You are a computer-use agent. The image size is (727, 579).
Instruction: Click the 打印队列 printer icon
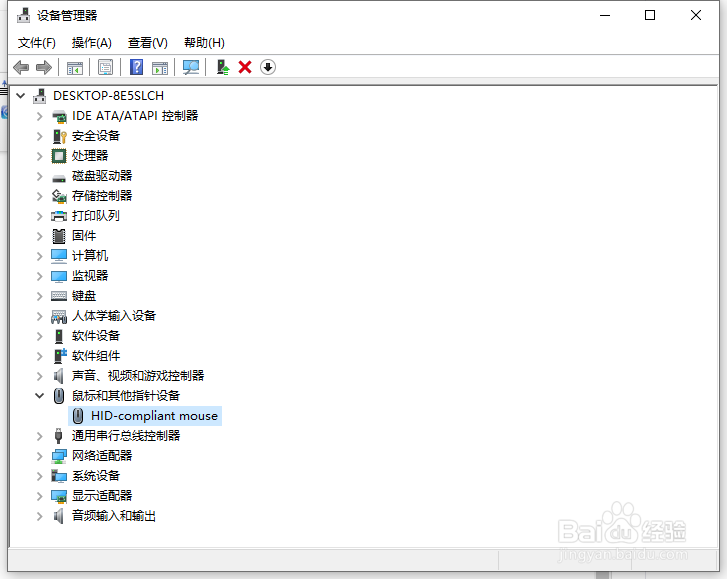point(59,216)
